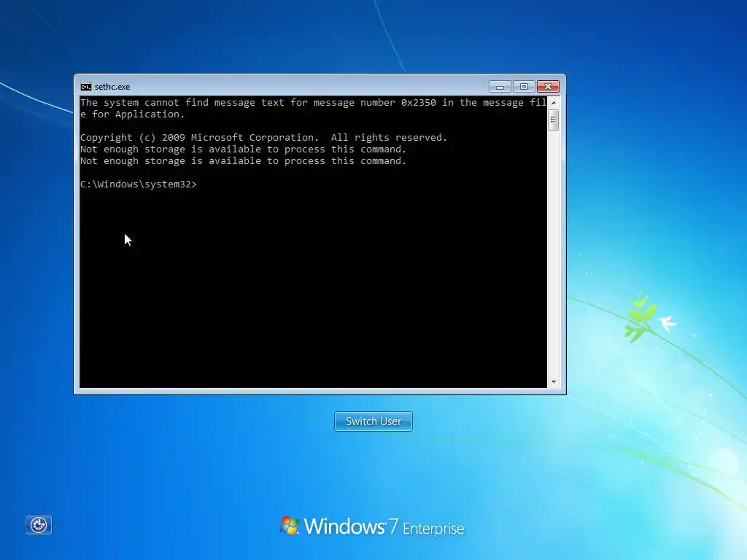Click the sethc.exe console title icon
The image size is (747, 560).
(x=86, y=87)
